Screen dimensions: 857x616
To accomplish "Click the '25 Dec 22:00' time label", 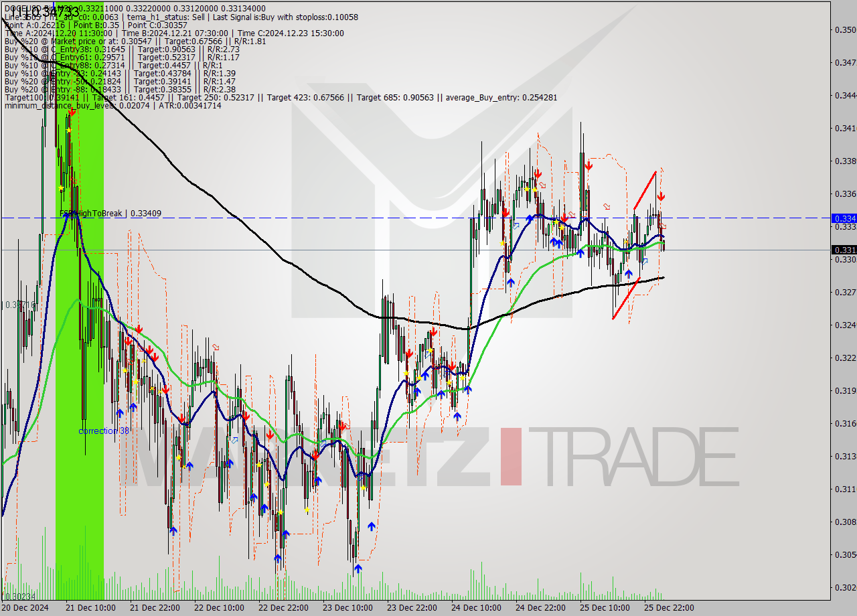I will (x=669, y=608).
